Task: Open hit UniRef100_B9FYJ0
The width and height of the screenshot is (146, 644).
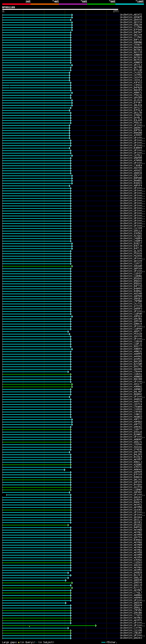Action: pos(131,40)
